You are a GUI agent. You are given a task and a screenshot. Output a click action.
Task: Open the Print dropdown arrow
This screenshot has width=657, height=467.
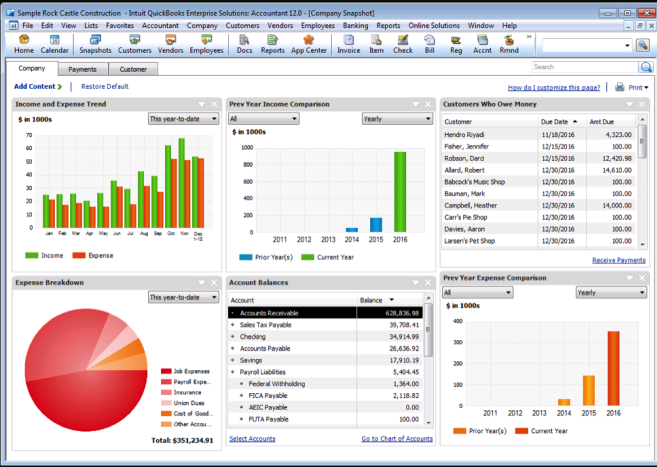point(646,88)
